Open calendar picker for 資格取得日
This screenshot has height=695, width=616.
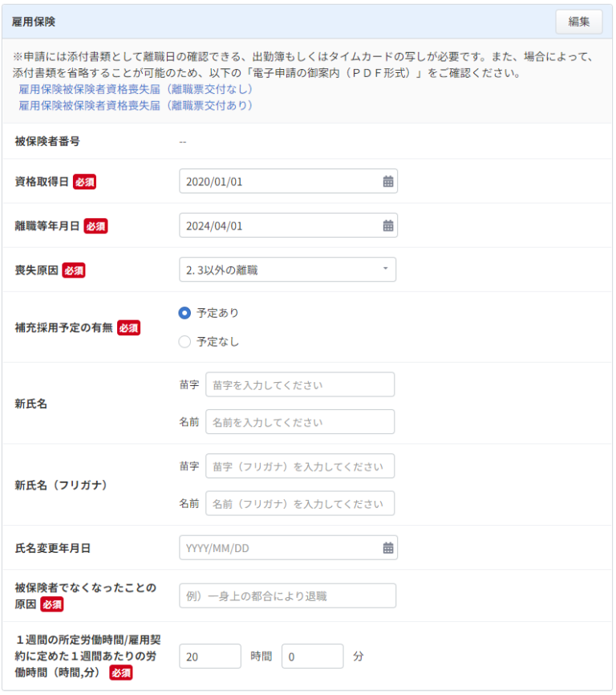click(388, 181)
